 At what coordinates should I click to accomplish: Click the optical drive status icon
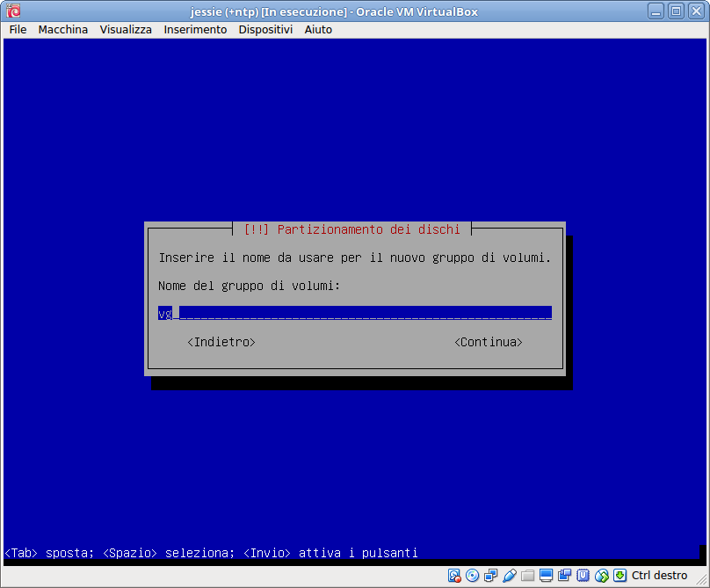pyautogui.click(x=472, y=576)
